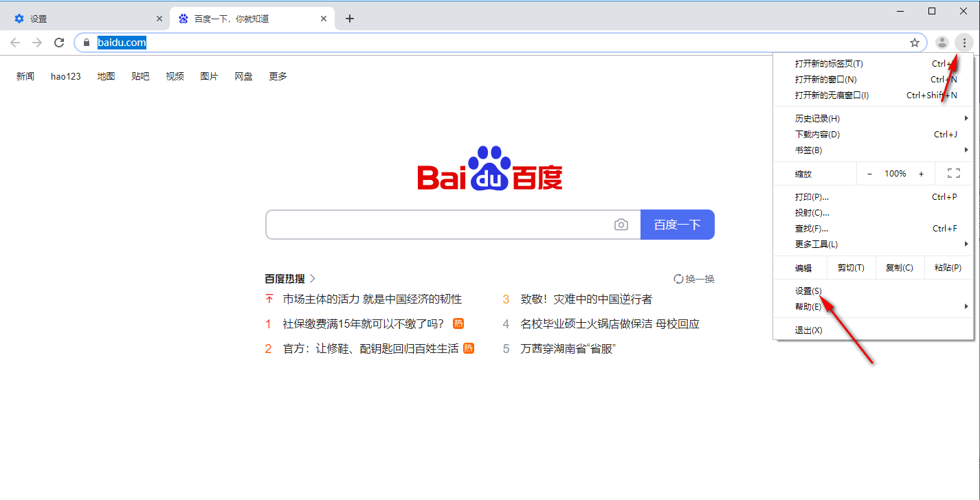Select 打开新的无痕窗口(I) menu item
Screen dimensions: 980x500
click(x=873, y=95)
